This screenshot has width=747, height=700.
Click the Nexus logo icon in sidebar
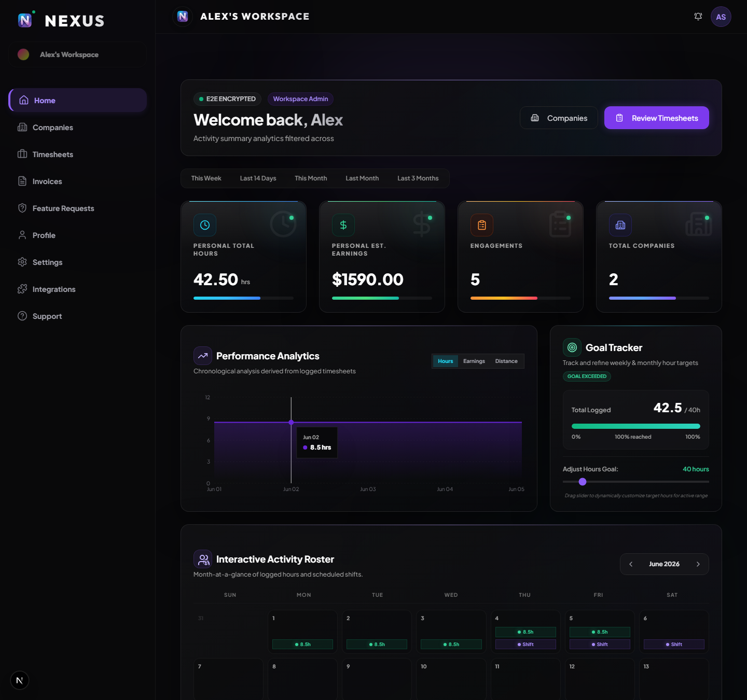(25, 20)
